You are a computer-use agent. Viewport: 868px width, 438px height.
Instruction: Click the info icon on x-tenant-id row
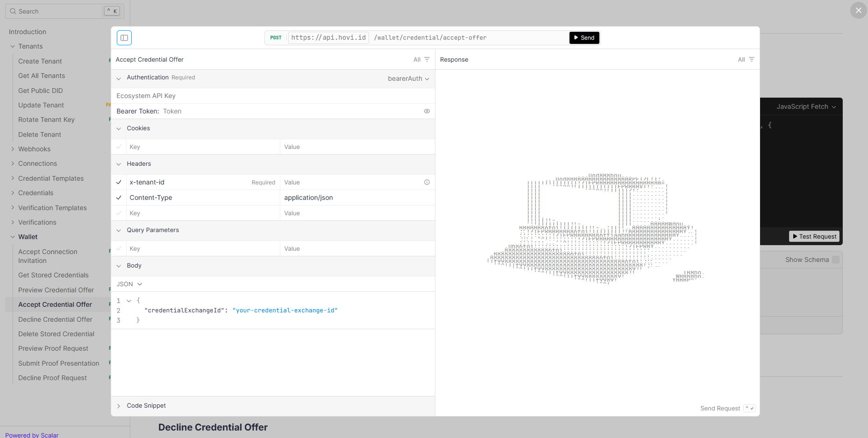click(x=427, y=182)
